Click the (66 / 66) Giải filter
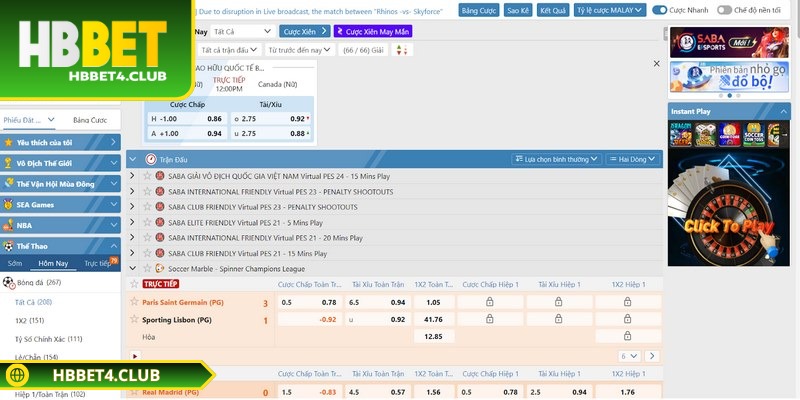 coord(363,50)
